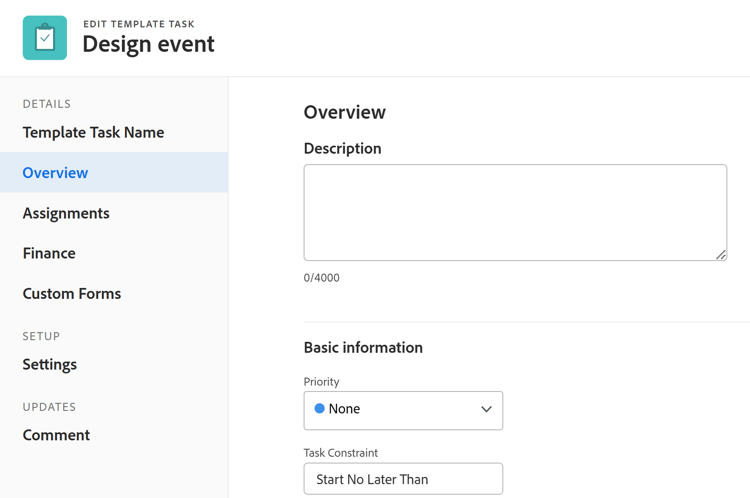The width and height of the screenshot is (750, 498).
Task: Click inside the Description text area
Action: pyautogui.click(x=515, y=212)
